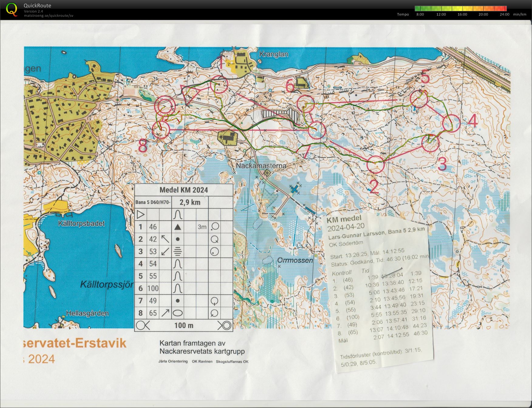Viewport: 532px width, 408px height.
Task: Select the Medel KM 2024 table header
Action: coord(184,190)
